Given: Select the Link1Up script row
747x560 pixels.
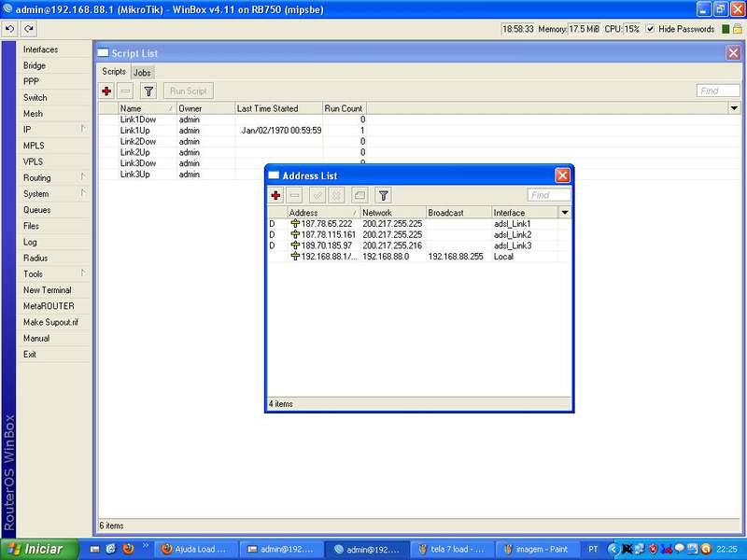Looking at the screenshot, I should coord(419,131).
